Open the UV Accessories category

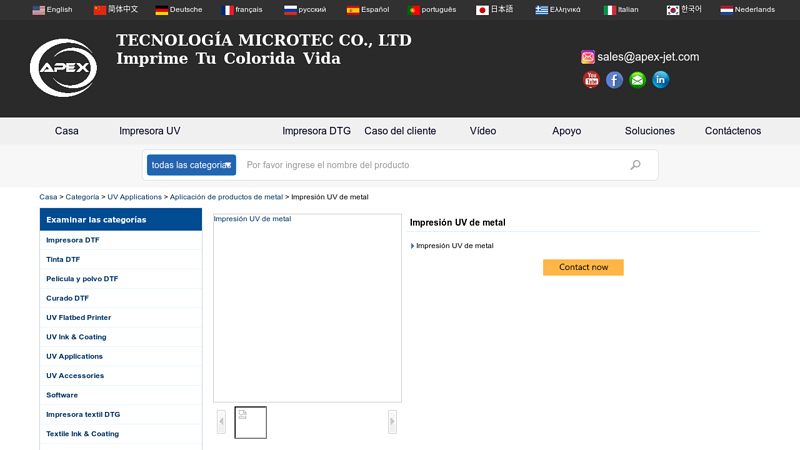coord(75,376)
